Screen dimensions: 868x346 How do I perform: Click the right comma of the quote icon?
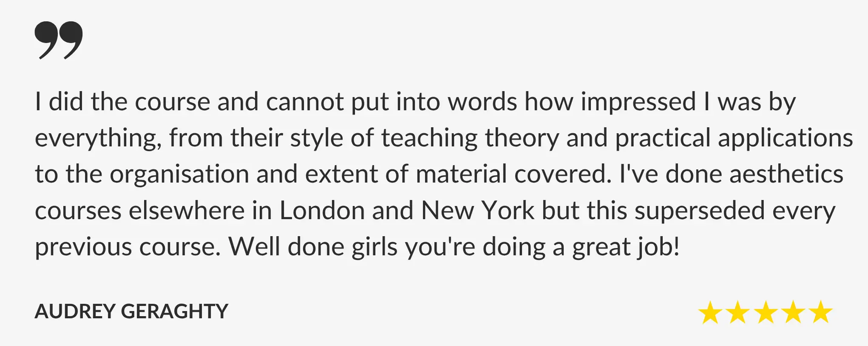(x=71, y=40)
